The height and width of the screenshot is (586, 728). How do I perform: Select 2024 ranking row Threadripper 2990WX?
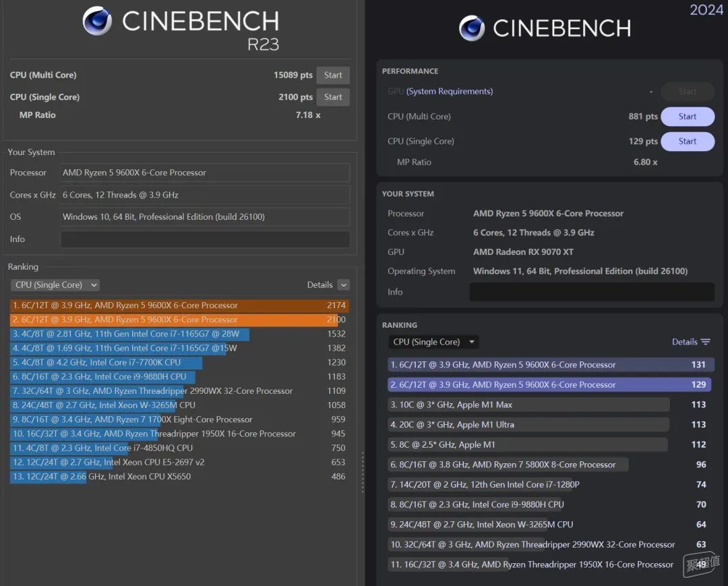[551, 545]
